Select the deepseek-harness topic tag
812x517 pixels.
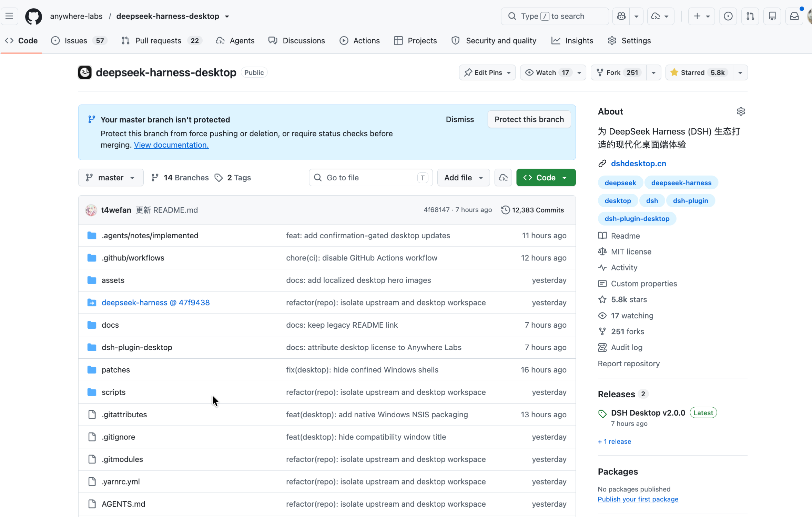(x=681, y=183)
